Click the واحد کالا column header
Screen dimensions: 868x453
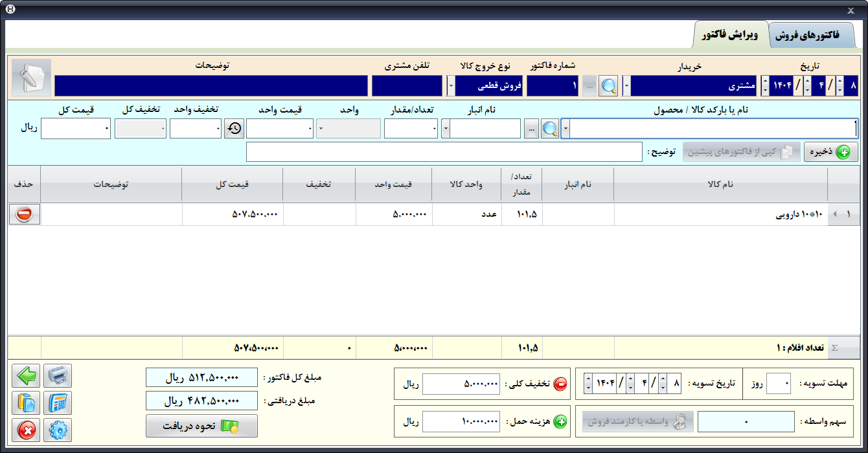click(x=467, y=184)
